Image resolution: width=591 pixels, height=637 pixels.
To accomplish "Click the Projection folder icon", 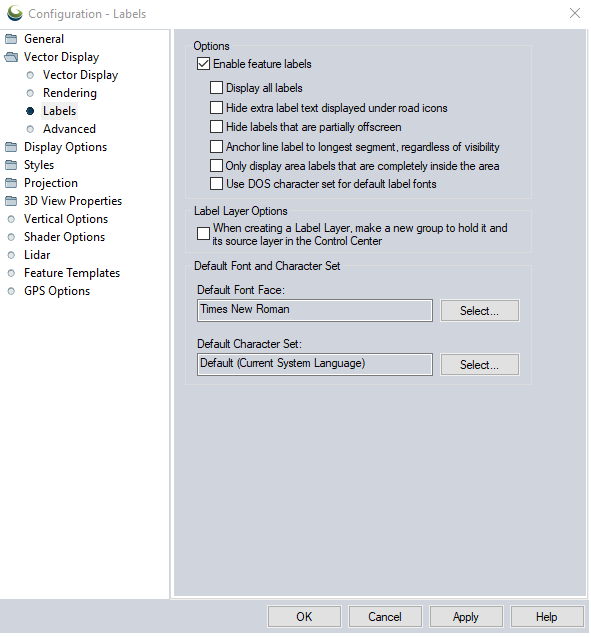I will pos(11,183).
